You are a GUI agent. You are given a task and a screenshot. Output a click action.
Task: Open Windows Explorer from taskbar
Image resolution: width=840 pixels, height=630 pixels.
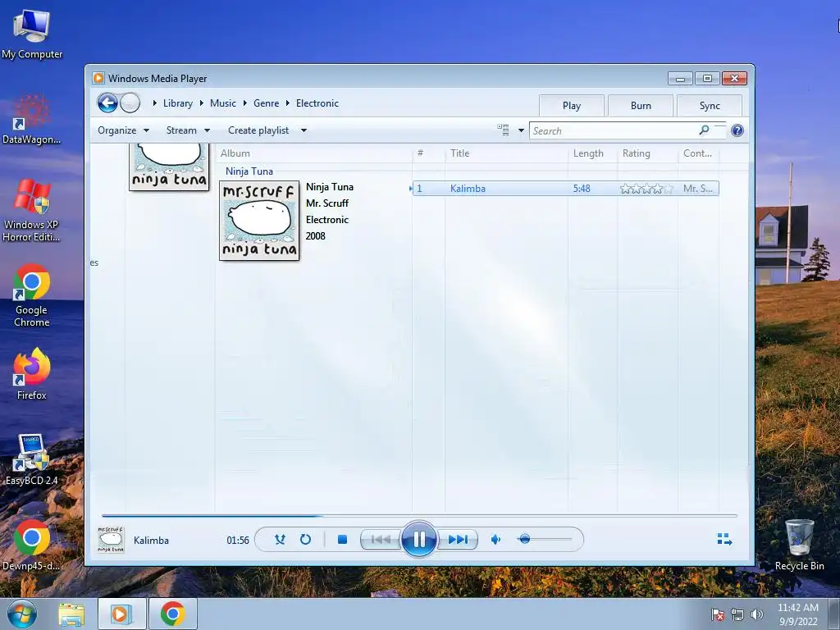71,614
